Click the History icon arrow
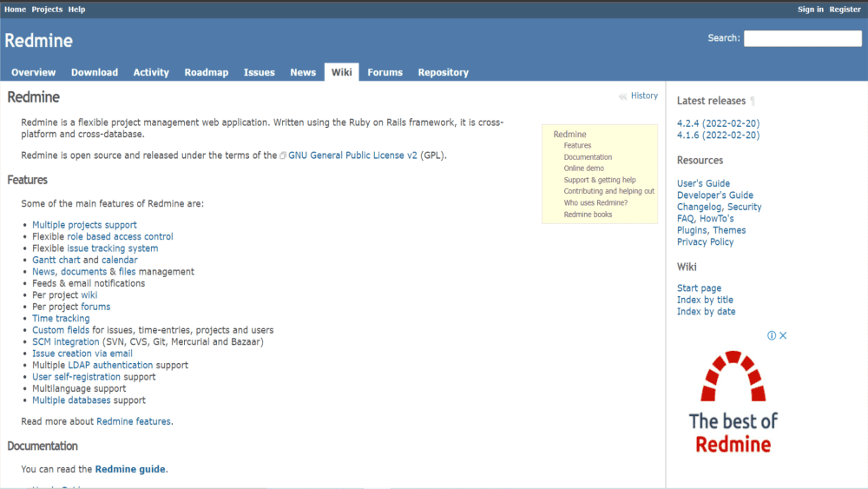The width and height of the screenshot is (868, 489). tap(623, 96)
